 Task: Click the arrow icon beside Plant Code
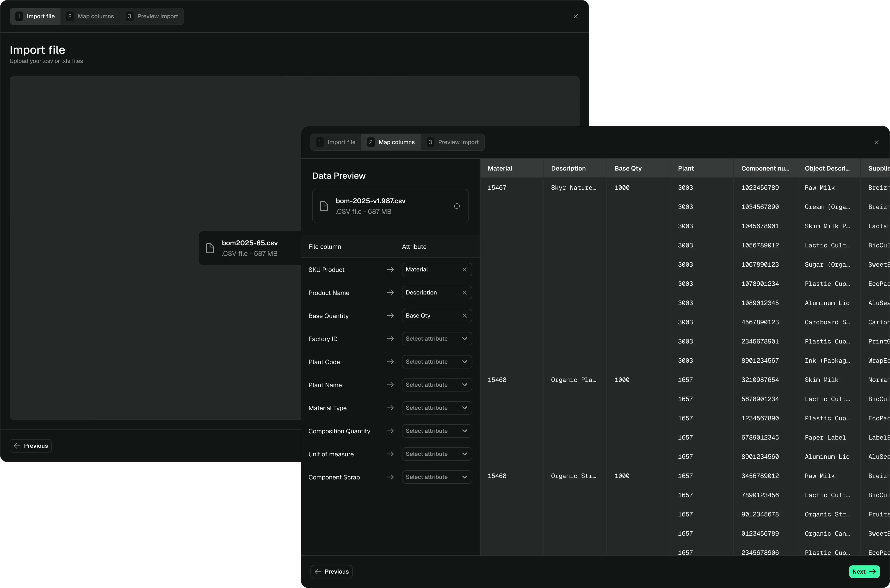point(390,362)
